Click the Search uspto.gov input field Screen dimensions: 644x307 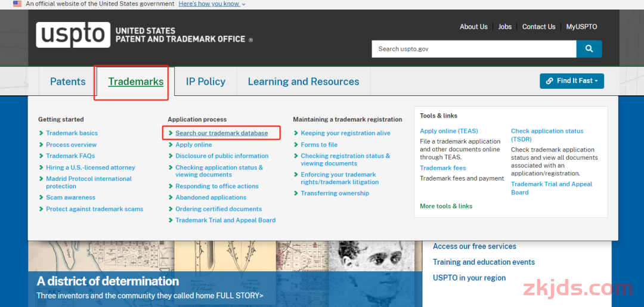tap(474, 49)
